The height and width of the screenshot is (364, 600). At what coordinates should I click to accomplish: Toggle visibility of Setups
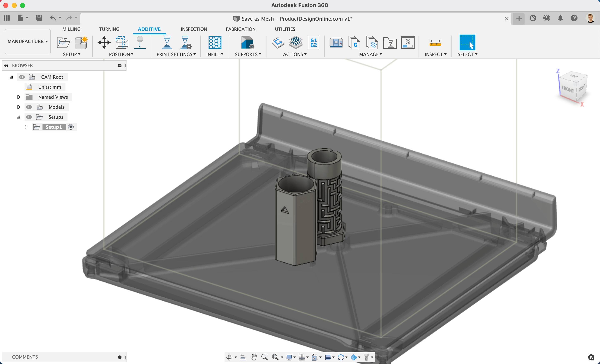tap(29, 117)
